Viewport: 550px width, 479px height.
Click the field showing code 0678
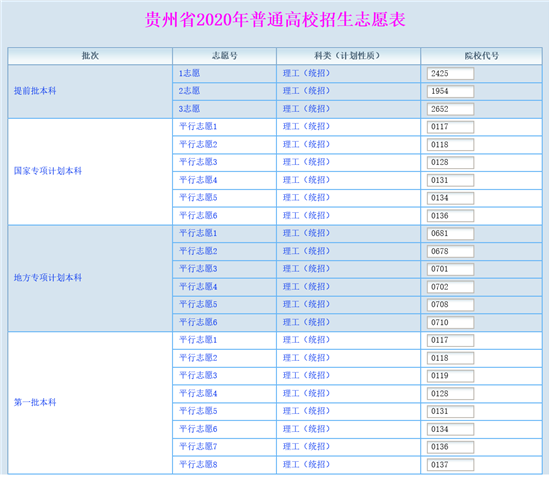450,251
